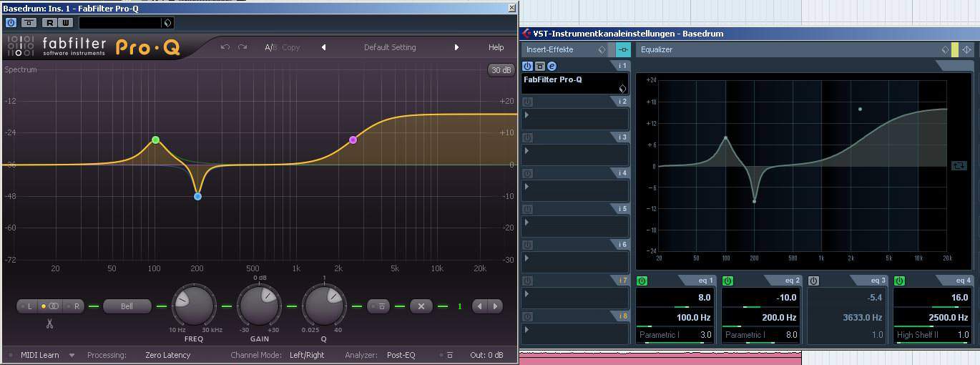The image size is (980, 365).
Task: Open the Bell filter shape dropdown
Action: (127, 306)
